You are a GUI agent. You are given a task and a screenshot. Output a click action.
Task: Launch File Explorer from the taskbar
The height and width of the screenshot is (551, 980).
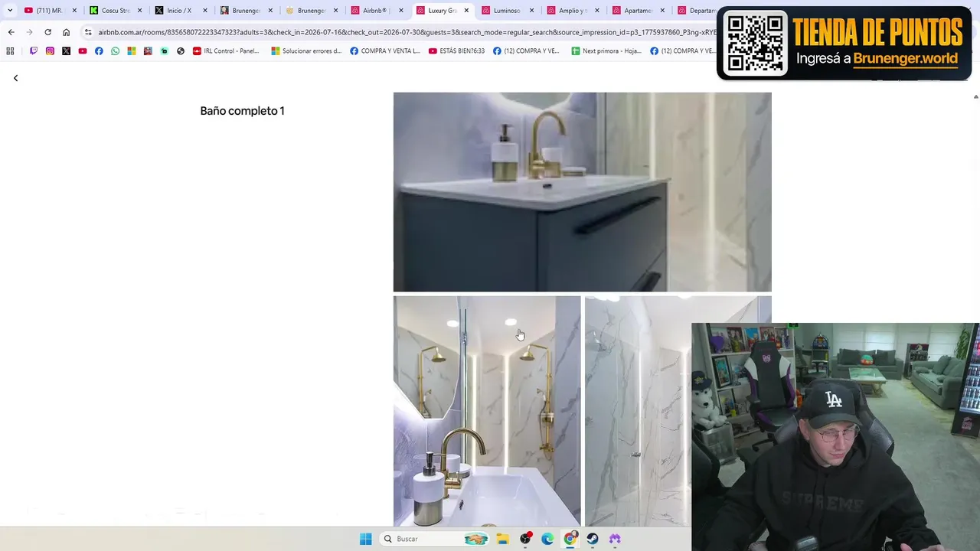click(502, 539)
